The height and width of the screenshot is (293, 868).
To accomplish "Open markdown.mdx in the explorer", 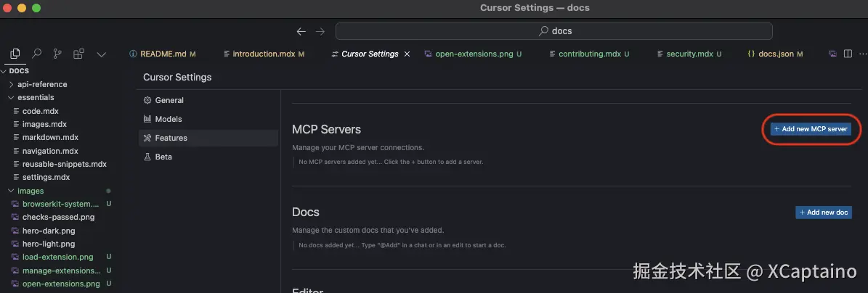I will (50, 137).
